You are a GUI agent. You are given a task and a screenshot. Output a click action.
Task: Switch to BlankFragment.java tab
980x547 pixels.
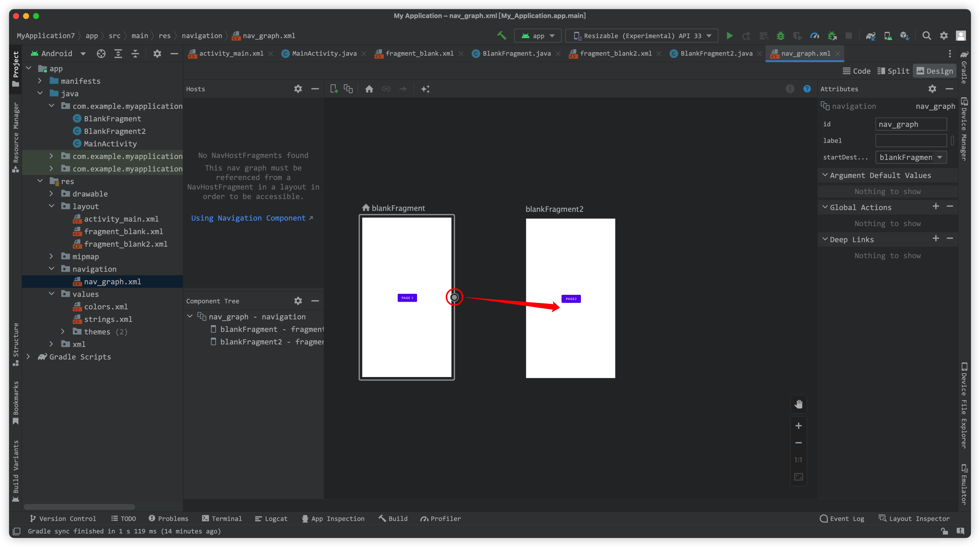(516, 54)
